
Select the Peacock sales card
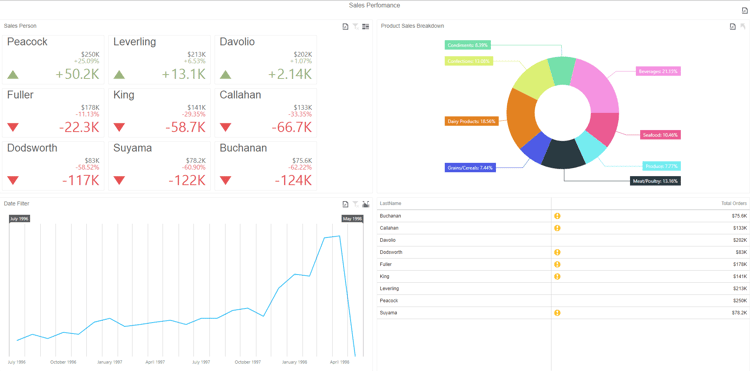[x=54, y=60]
